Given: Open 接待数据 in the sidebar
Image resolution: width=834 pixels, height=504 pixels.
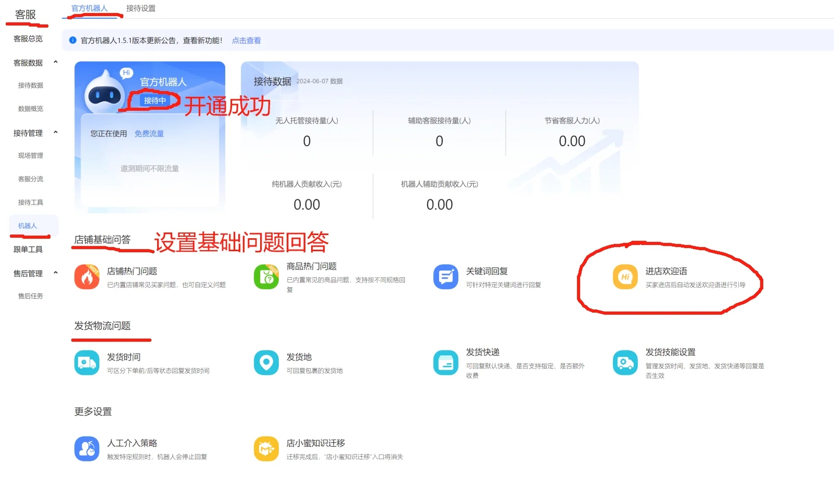Looking at the screenshot, I should (x=31, y=85).
